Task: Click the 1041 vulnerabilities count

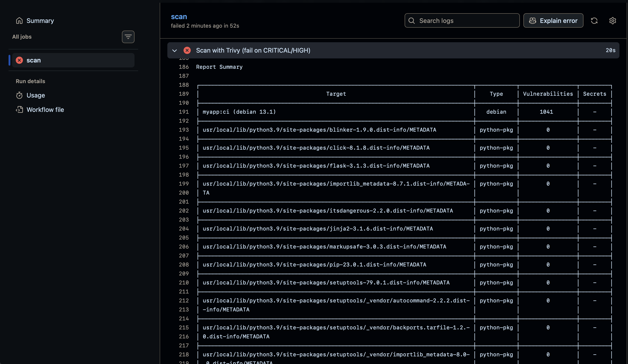Action: click(547, 112)
